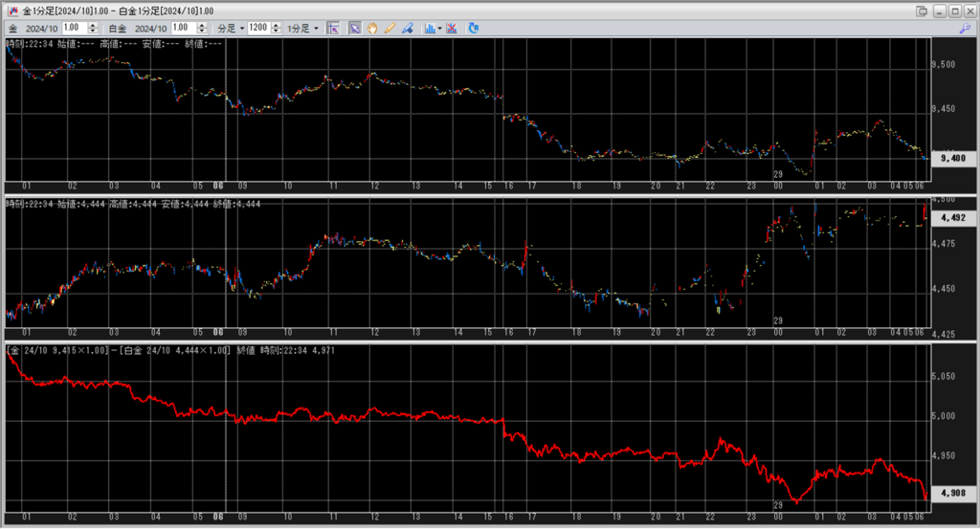This screenshot has width=980, height=529.
Task: Click the 9,400 gold current price label
Action: pos(951,158)
